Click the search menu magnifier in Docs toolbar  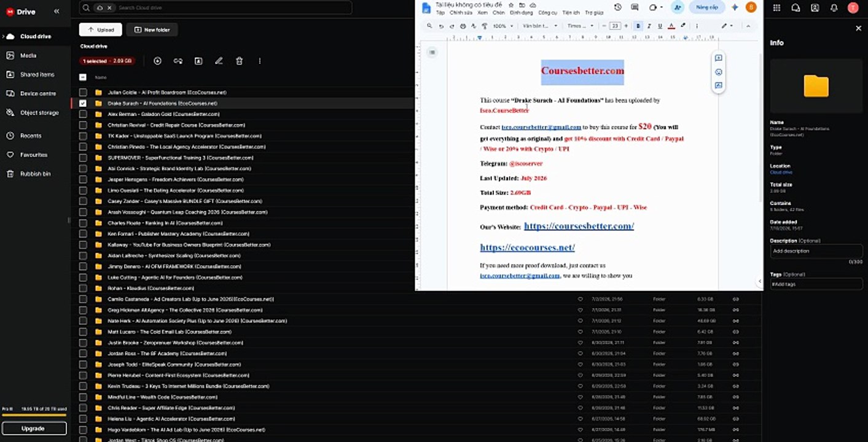point(430,26)
